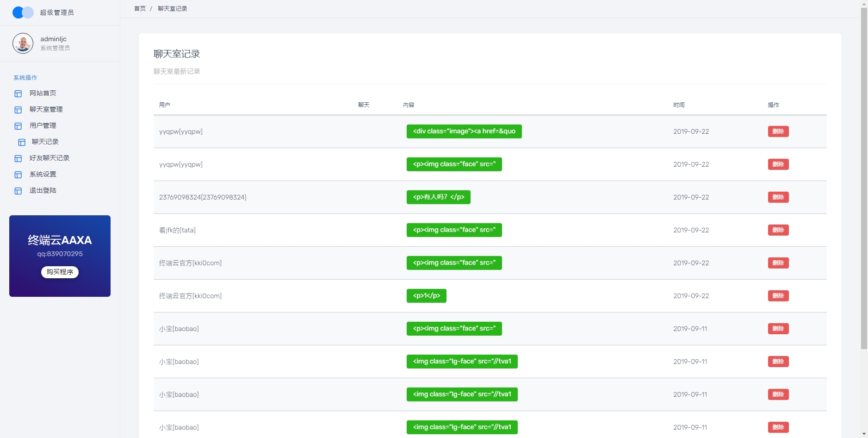Click the icon beside 聊天记录
Screen dimensions: 868x438
pyautogui.click(x=22, y=142)
